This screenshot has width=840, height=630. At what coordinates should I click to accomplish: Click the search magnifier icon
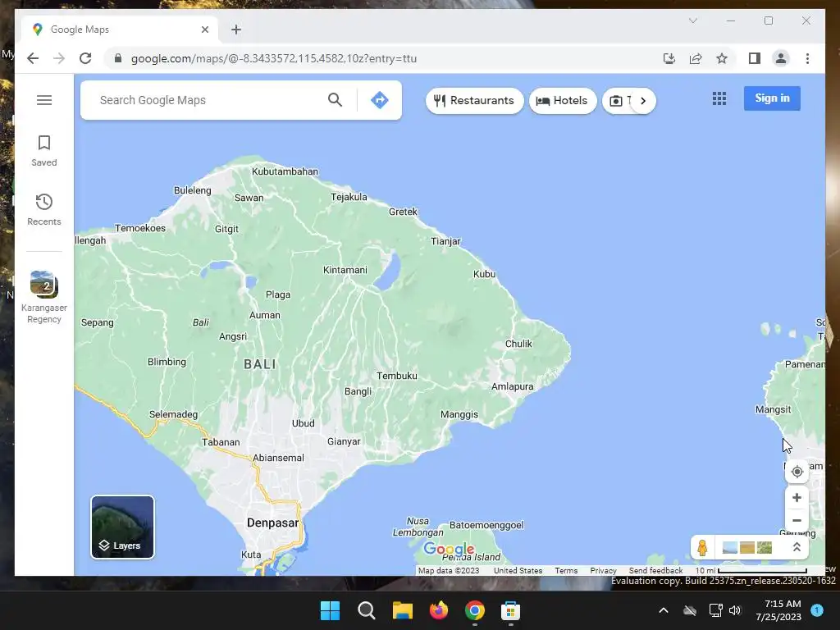coord(335,99)
